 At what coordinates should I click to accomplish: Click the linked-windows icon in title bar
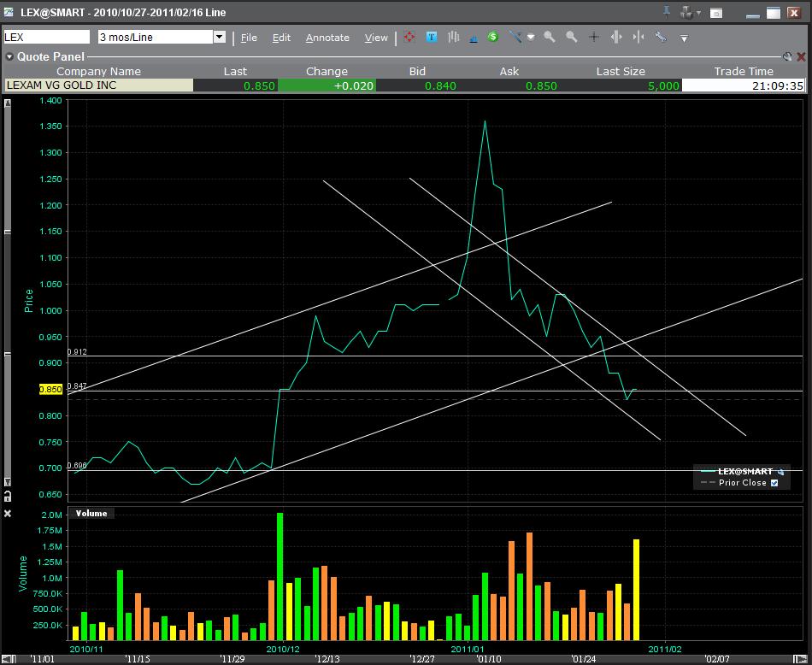pos(686,13)
